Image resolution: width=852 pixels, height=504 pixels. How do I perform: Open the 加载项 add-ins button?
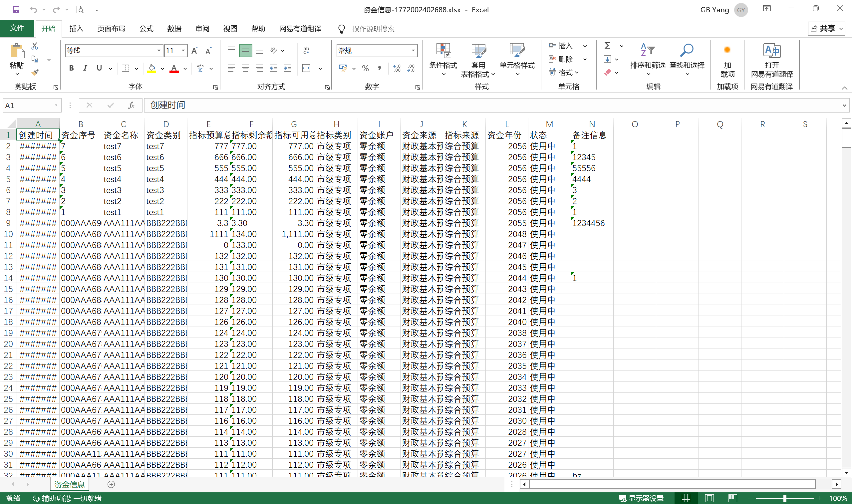coord(727,61)
